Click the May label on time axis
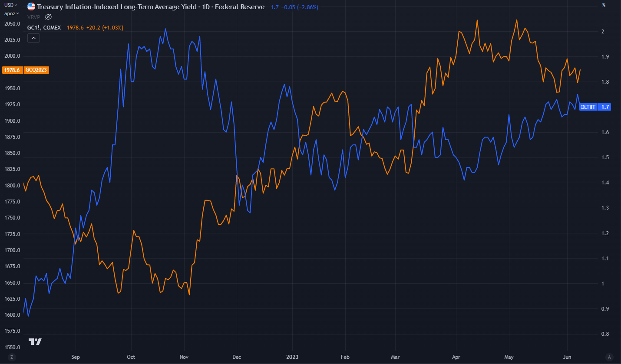The image size is (621, 364). (x=509, y=357)
